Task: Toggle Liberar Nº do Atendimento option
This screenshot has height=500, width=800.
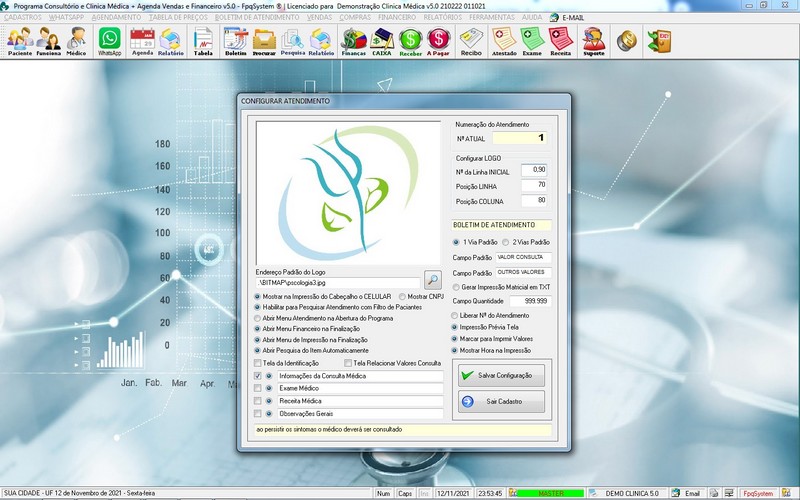Action: coord(455,316)
